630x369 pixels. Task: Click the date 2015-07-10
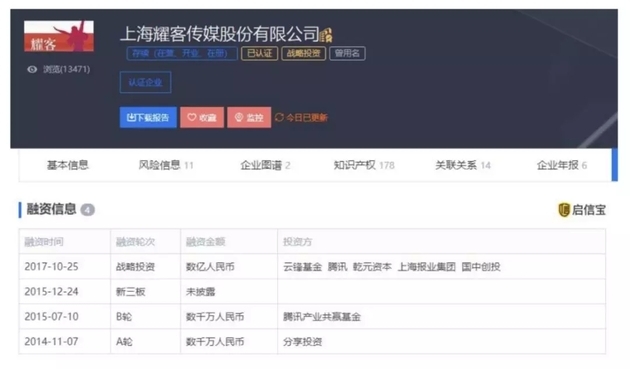click(x=51, y=317)
